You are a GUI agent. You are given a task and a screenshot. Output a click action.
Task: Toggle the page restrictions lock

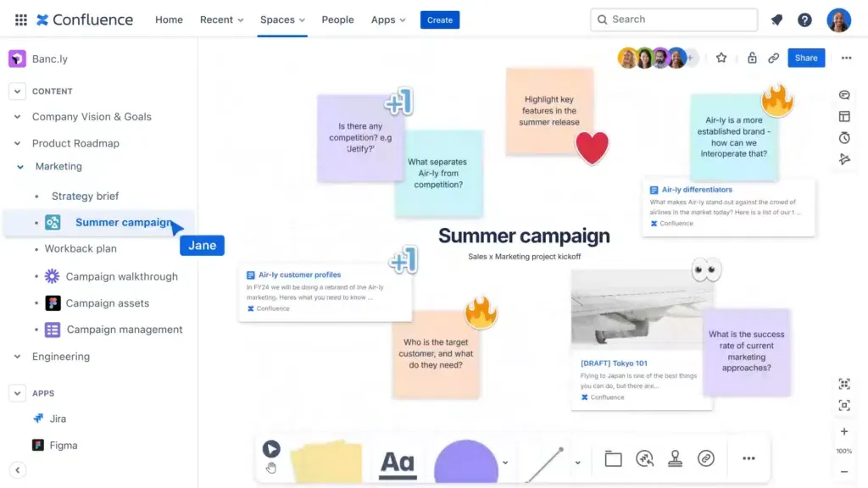(x=752, y=58)
